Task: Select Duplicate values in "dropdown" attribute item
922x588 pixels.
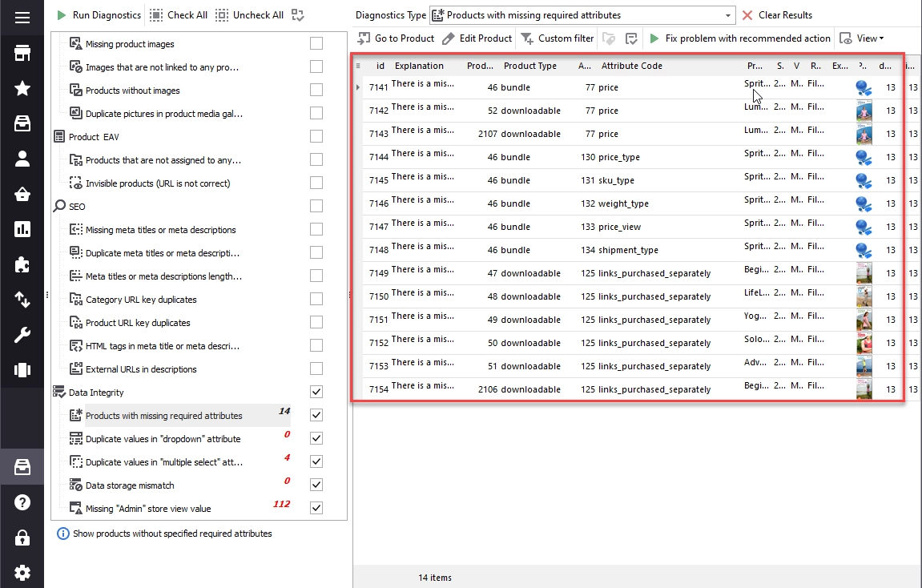Action: pyautogui.click(x=163, y=439)
